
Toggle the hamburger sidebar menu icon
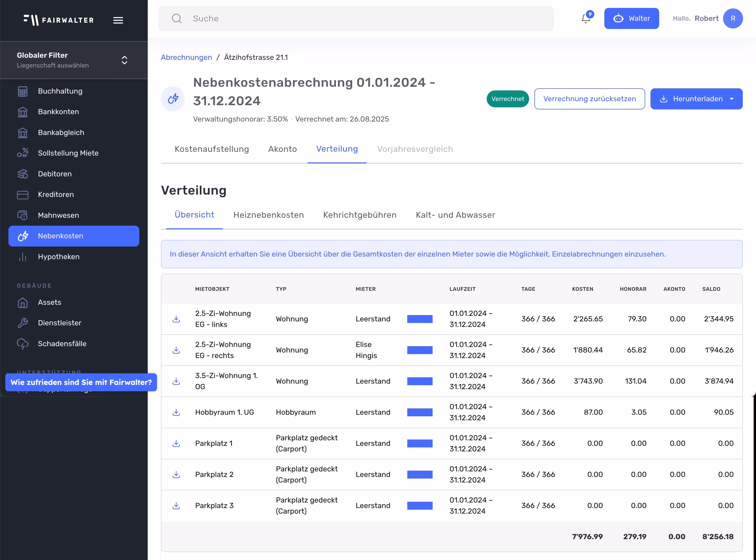[118, 20]
